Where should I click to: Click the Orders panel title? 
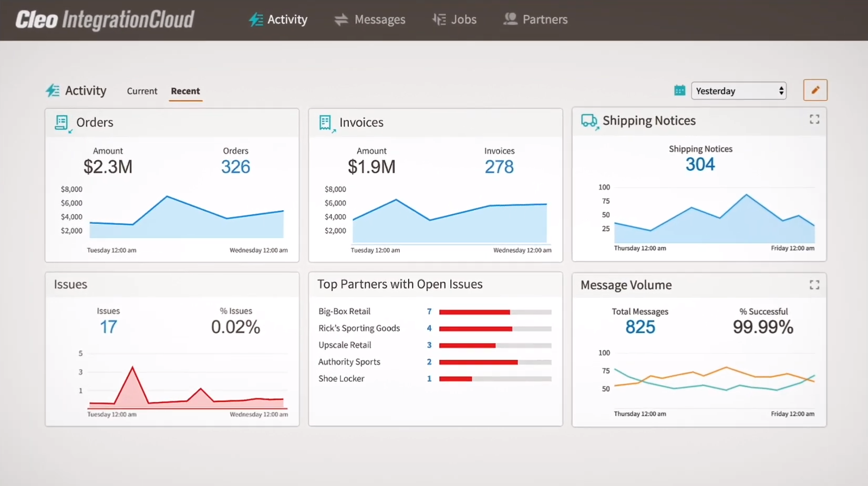pos(95,122)
